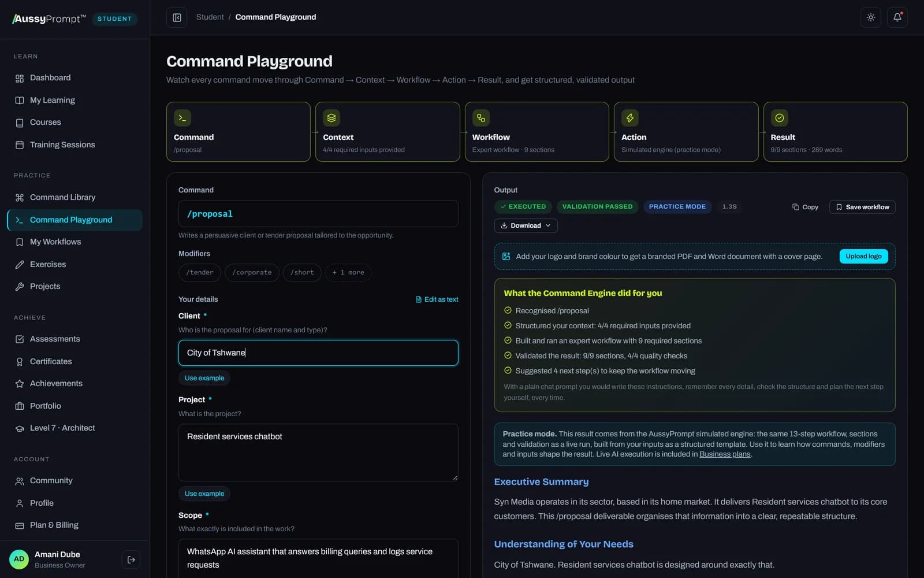Click the Portfolio briefcase icon
The height and width of the screenshot is (578, 924).
[x=20, y=406]
